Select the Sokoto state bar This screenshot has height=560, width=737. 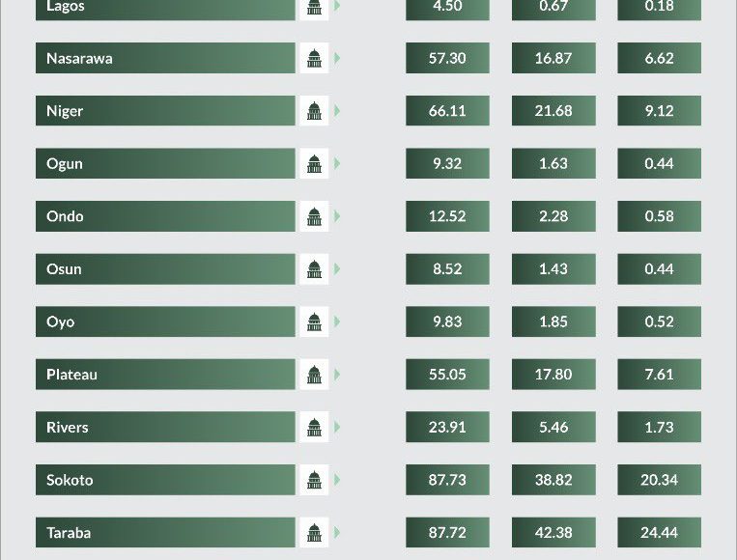pyautogui.click(x=165, y=480)
